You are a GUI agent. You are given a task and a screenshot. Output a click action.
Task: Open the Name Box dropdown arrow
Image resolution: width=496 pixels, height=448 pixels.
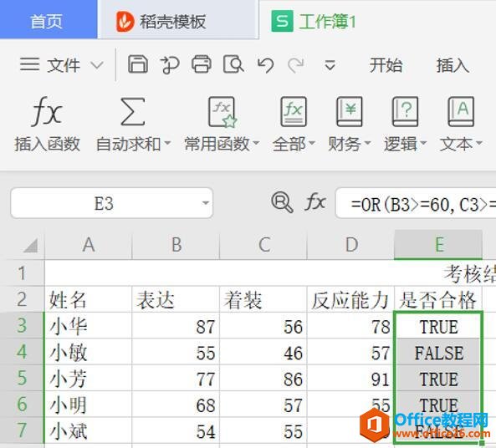[x=206, y=203]
